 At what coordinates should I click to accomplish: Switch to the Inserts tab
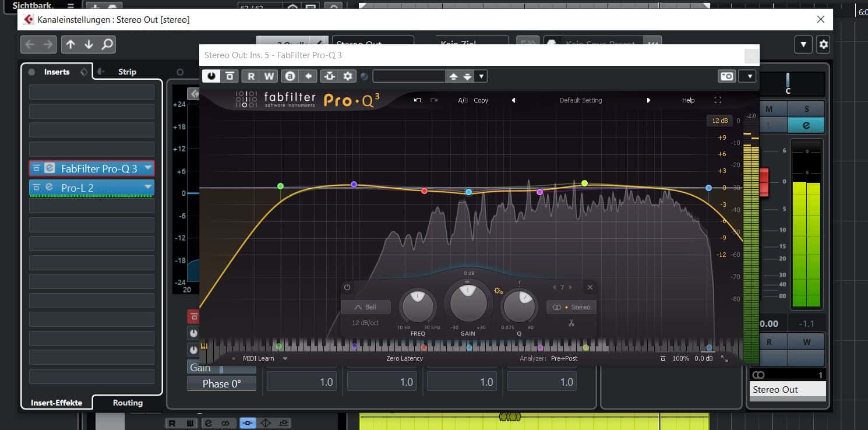[57, 72]
